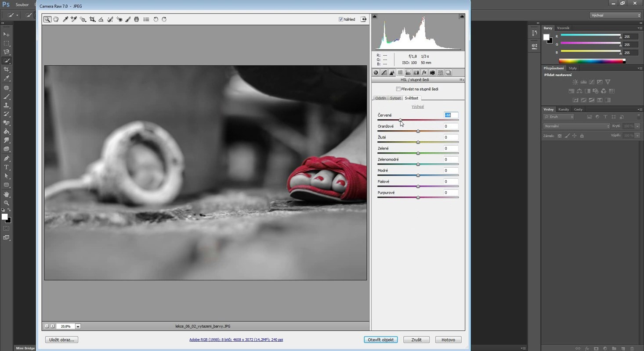This screenshot has height=351, width=644.
Task: Choose the Crop tool in Camera Raw toolbar
Action: [92, 19]
